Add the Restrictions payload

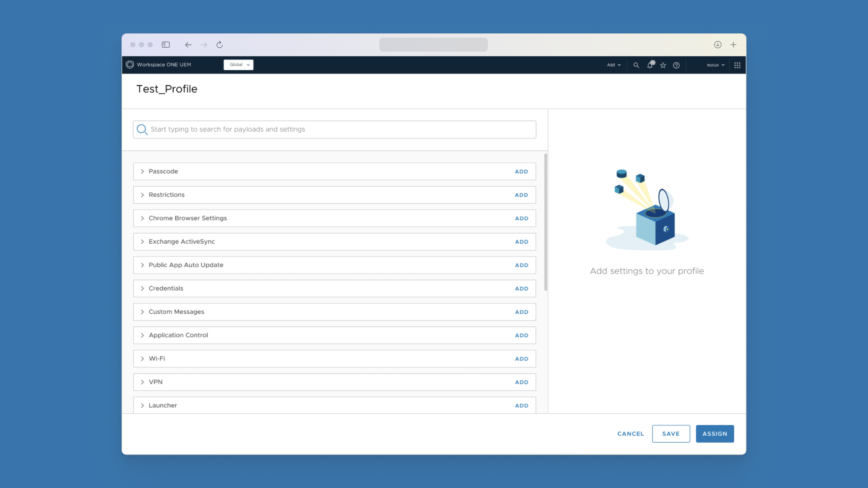coord(521,195)
